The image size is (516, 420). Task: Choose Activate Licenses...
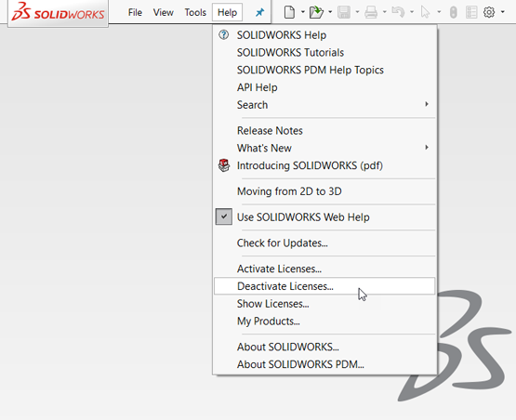324,269
